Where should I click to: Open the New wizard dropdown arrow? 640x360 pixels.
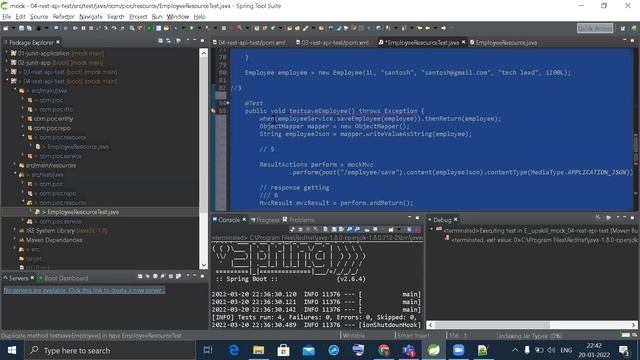[12, 28]
